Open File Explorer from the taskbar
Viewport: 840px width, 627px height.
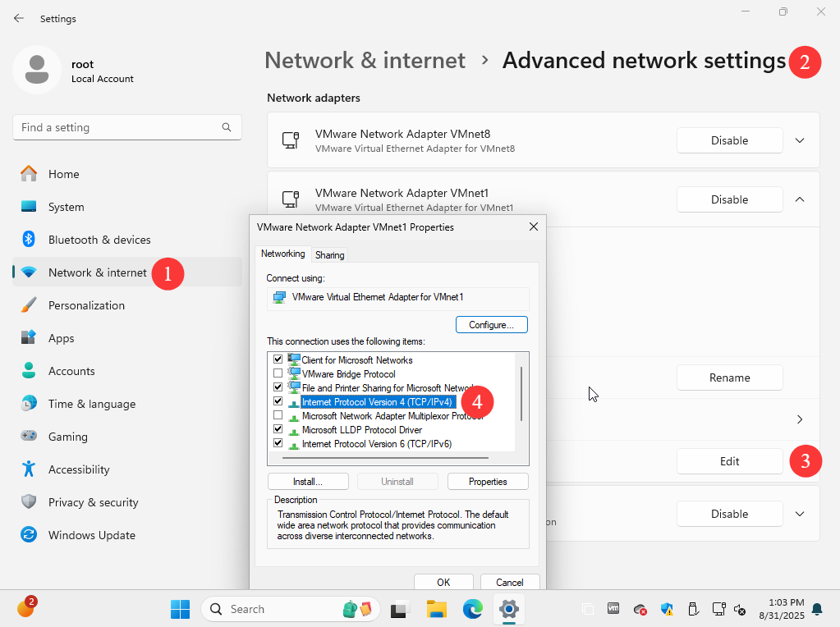(x=436, y=609)
